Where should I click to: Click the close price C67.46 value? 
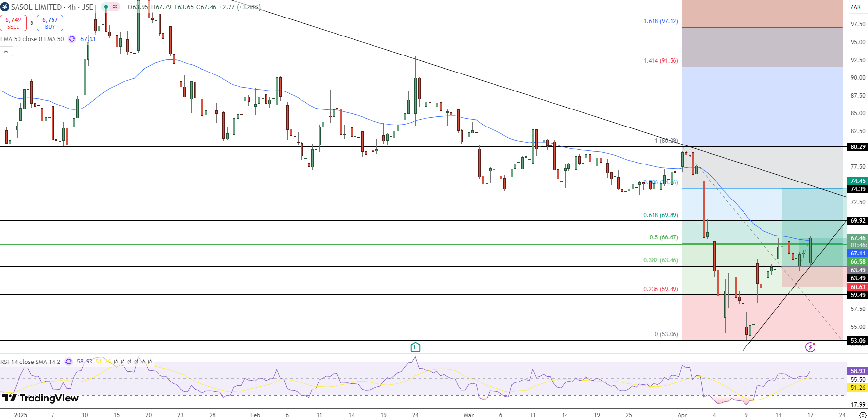point(206,7)
